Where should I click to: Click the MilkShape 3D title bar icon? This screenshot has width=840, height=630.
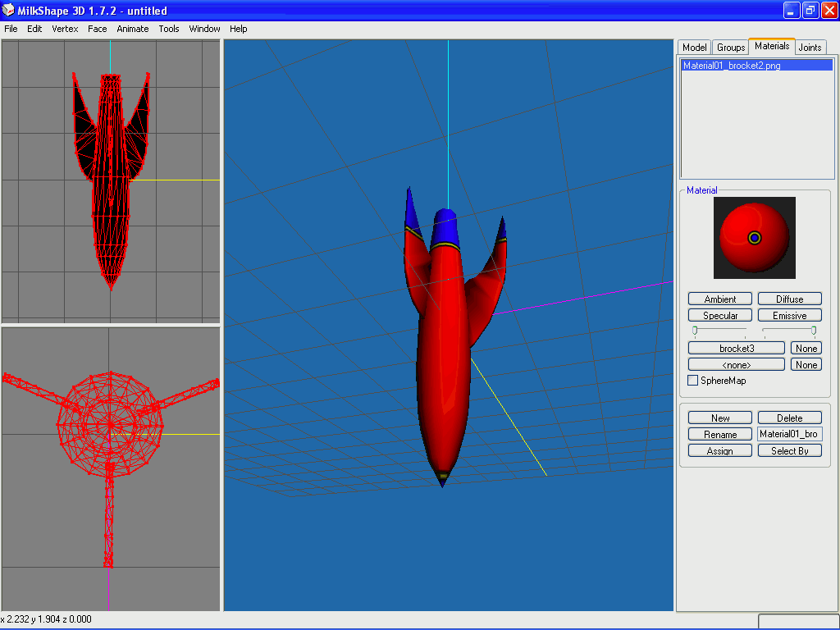coord(9,11)
